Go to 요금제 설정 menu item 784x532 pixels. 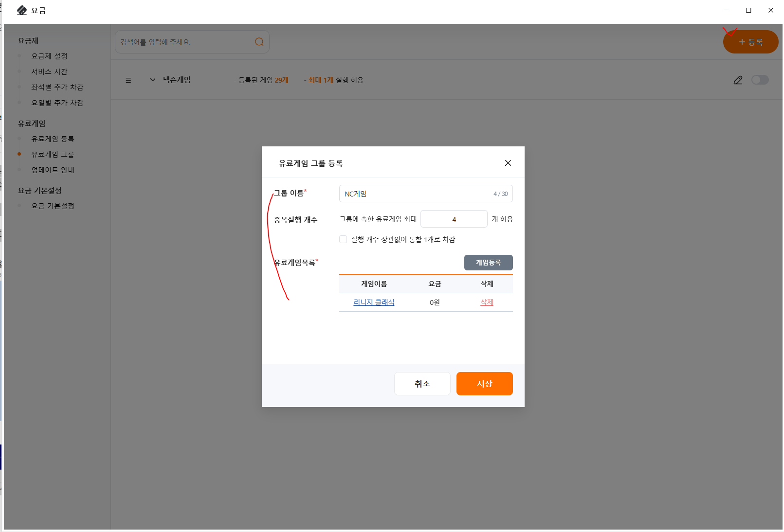pos(49,56)
